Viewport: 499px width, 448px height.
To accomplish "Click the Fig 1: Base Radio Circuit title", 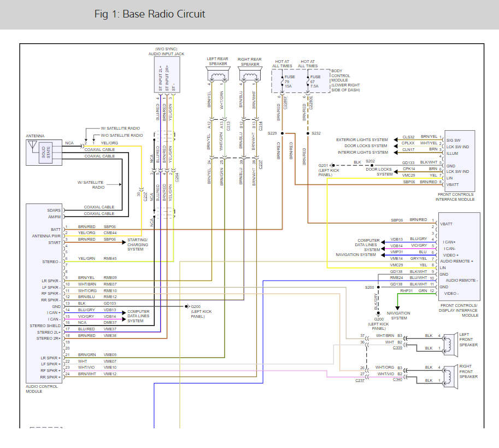I will tap(150, 14).
